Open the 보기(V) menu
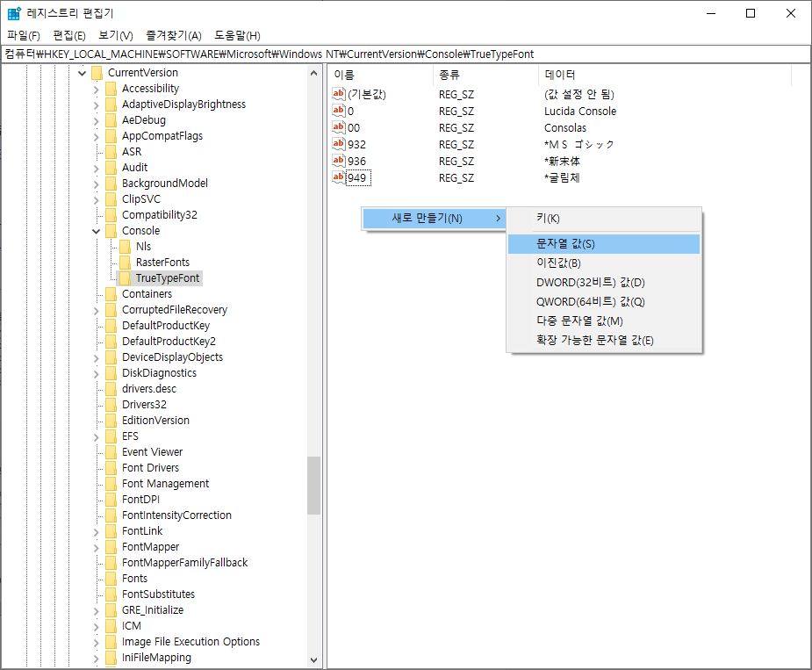Image resolution: width=812 pixels, height=670 pixels. pos(116,35)
